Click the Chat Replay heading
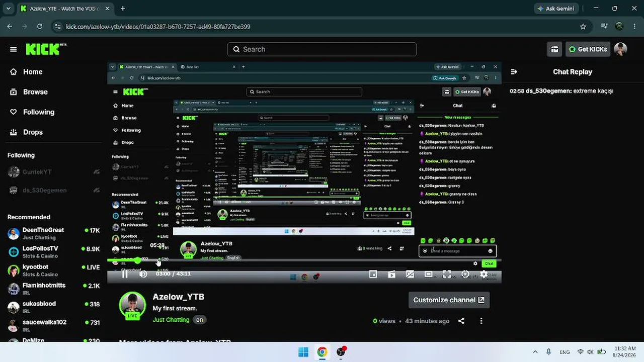Viewport: 644px width, 362px height. point(573,72)
